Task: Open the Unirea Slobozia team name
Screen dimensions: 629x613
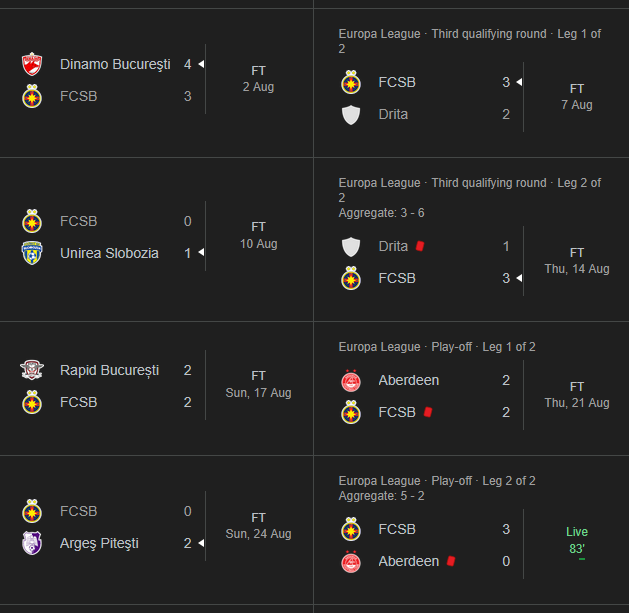Action: point(109,253)
